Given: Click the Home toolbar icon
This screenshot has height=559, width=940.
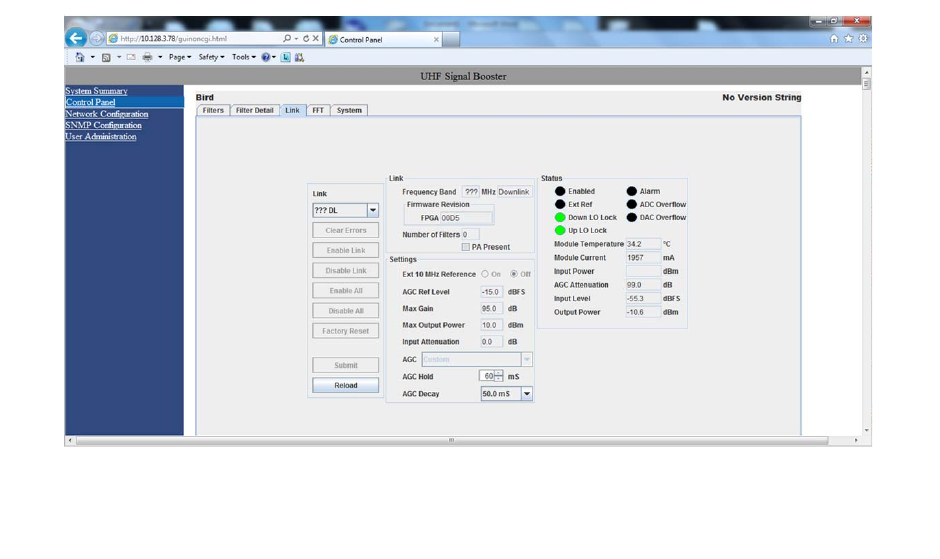Looking at the screenshot, I should [x=80, y=57].
